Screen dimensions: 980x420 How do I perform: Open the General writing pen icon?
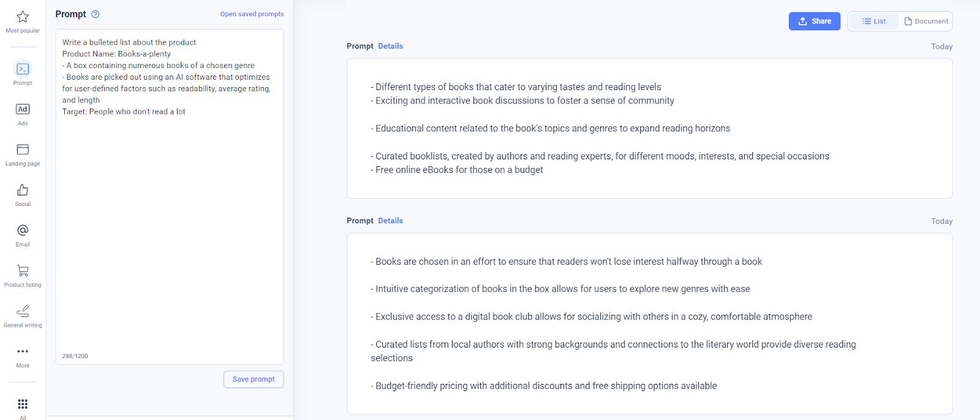coord(23,311)
